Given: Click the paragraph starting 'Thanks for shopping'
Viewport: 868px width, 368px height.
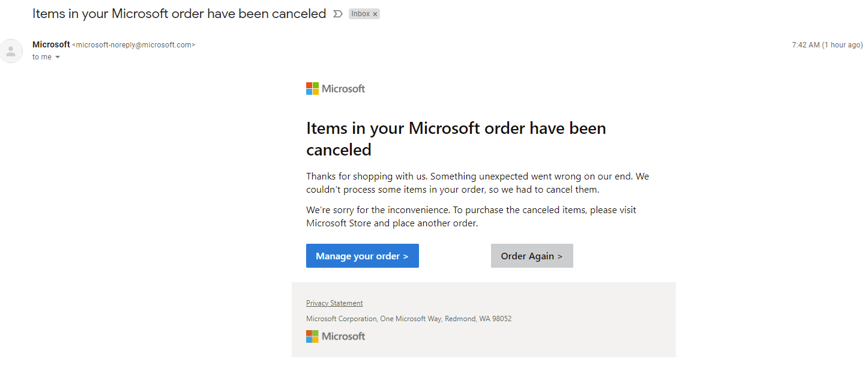Looking at the screenshot, I should [477, 183].
